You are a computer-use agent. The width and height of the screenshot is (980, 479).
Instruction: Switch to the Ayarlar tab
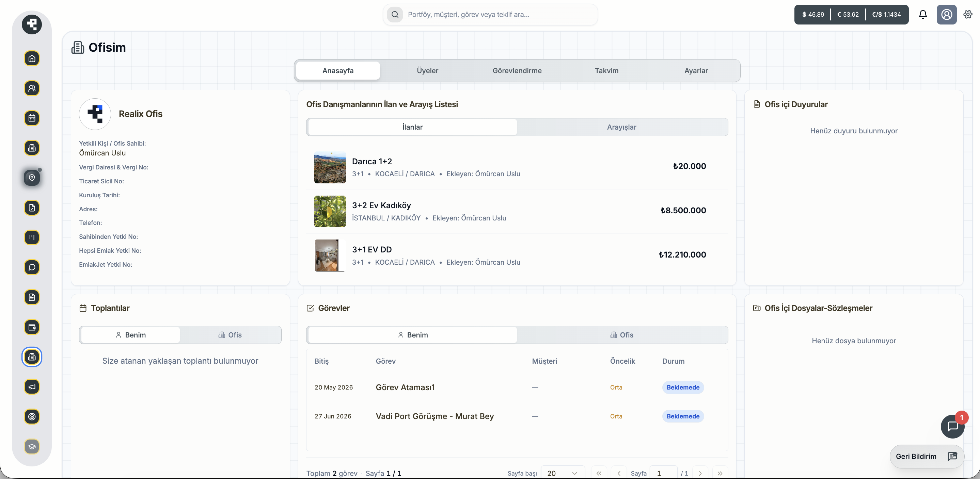(696, 71)
